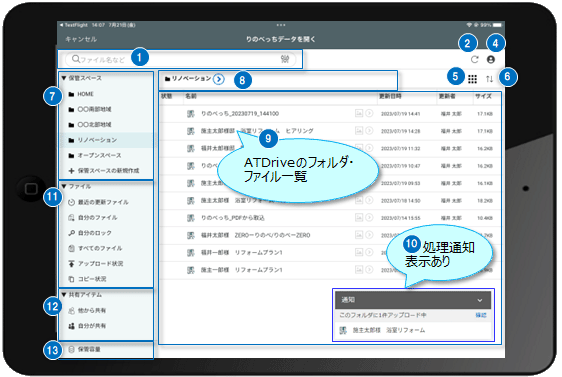The width and height of the screenshot is (562, 377).
Task: Show 最近の更新ファイル
Action: click(99, 202)
